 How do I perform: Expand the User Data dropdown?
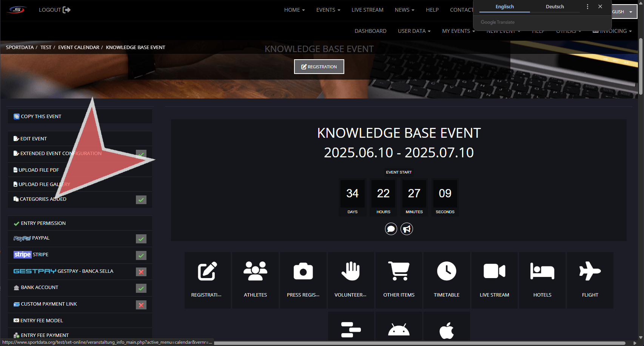414,31
